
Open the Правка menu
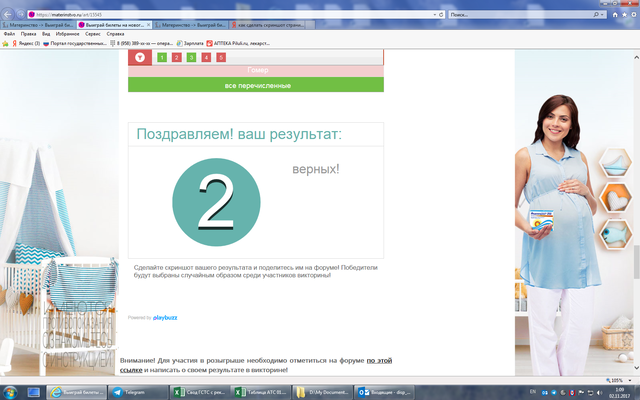(28, 34)
